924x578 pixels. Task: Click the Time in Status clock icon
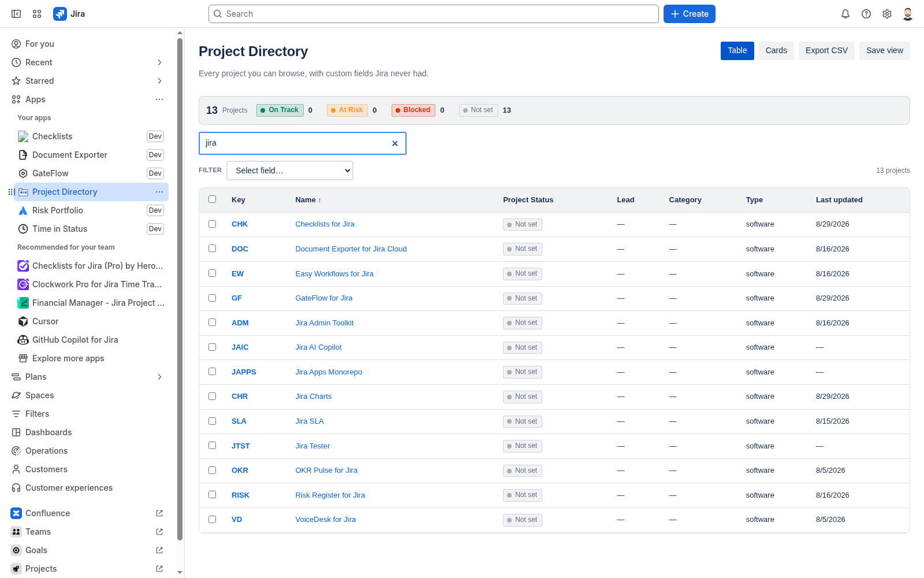click(x=23, y=229)
